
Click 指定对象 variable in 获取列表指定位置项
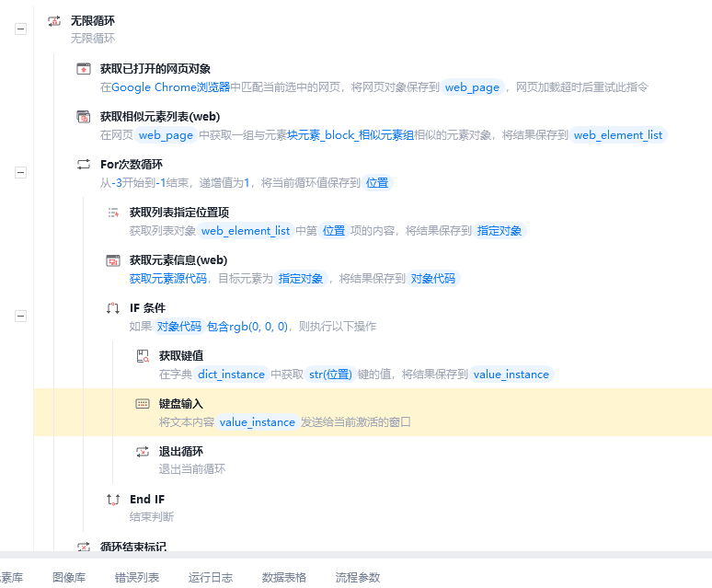[499, 231]
